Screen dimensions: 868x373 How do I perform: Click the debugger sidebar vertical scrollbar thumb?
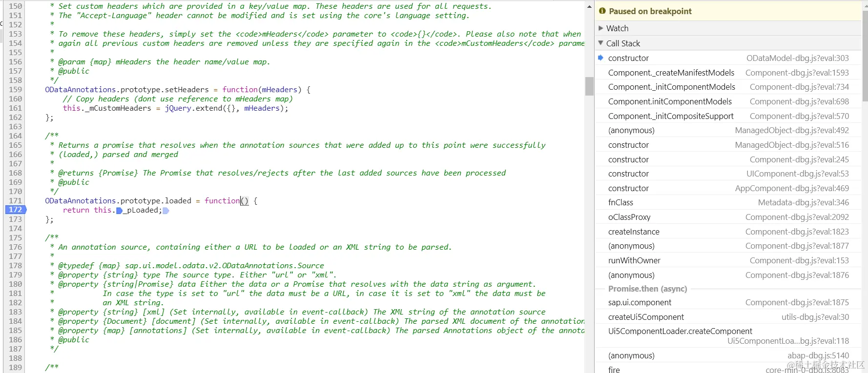tap(865, 56)
